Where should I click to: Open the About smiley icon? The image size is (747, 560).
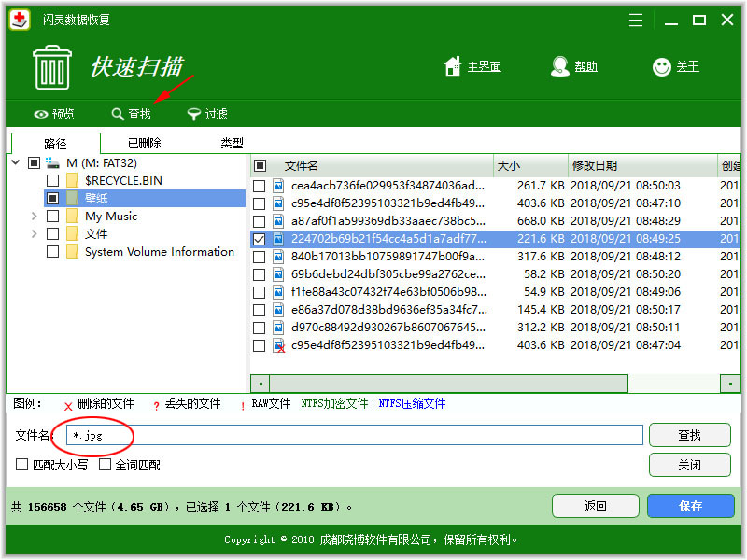point(662,66)
